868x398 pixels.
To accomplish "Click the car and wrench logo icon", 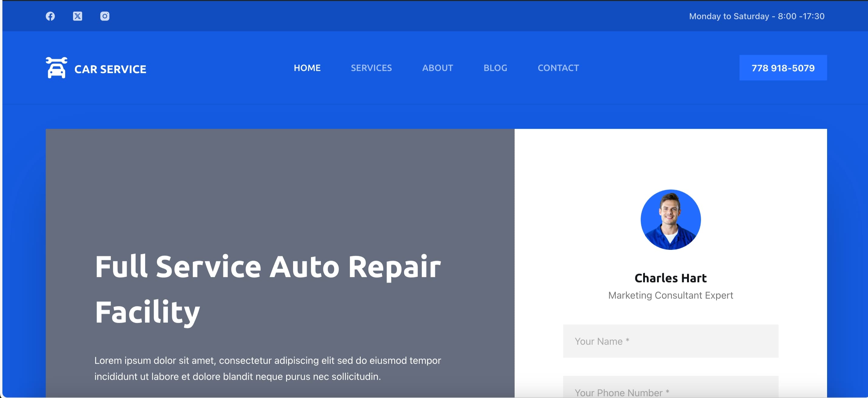I will 56,68.
